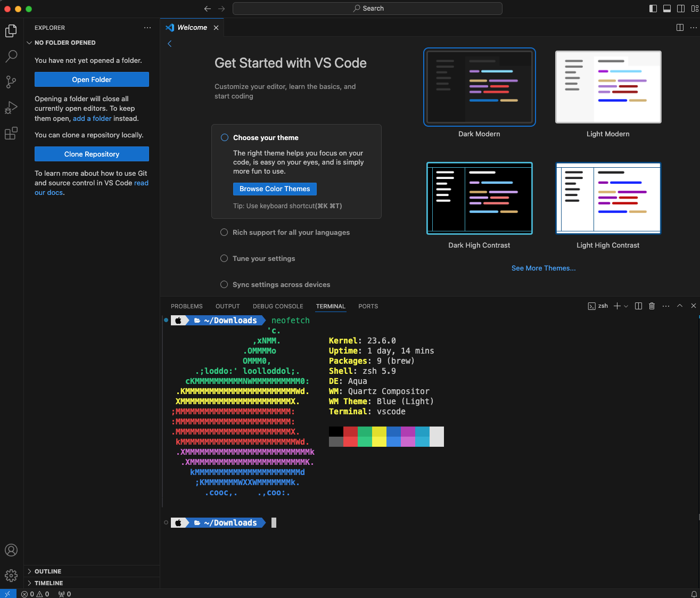This screenshot has height=598, width=700.
Task: Click the Open Folder button
Action: coord(92,79)
